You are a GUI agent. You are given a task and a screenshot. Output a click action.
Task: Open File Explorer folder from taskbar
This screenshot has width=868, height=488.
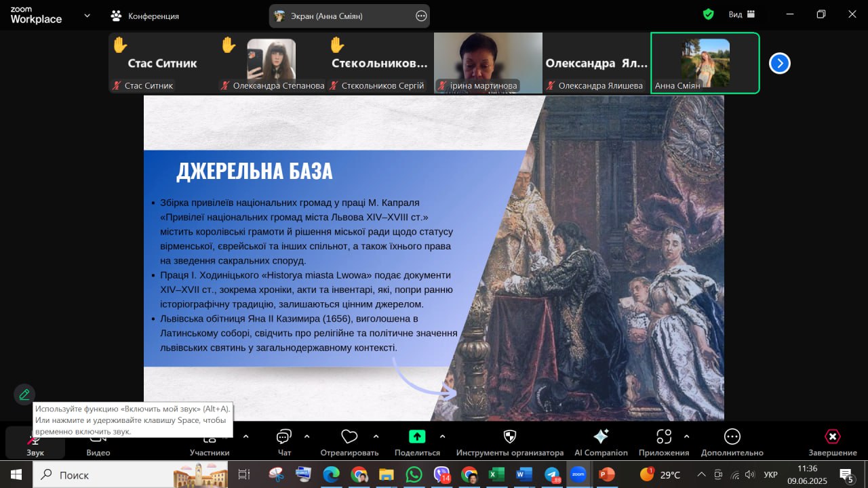tap(386, 474)
